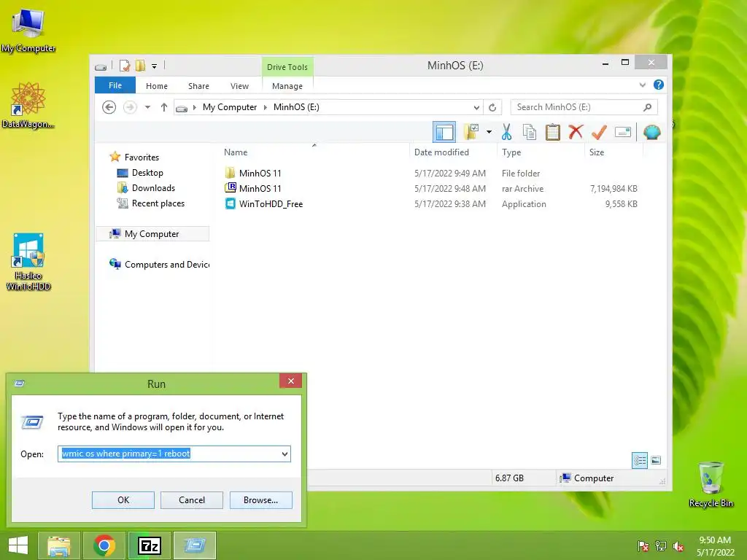Switch to the Share ribbon tab
747x560 pixels.
coord(198,86)
